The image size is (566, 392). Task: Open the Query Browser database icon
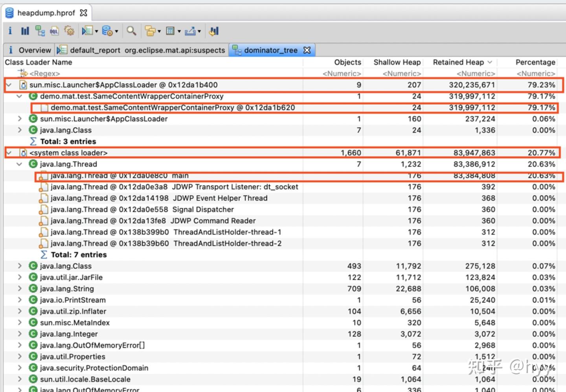(x=107, y=31)
